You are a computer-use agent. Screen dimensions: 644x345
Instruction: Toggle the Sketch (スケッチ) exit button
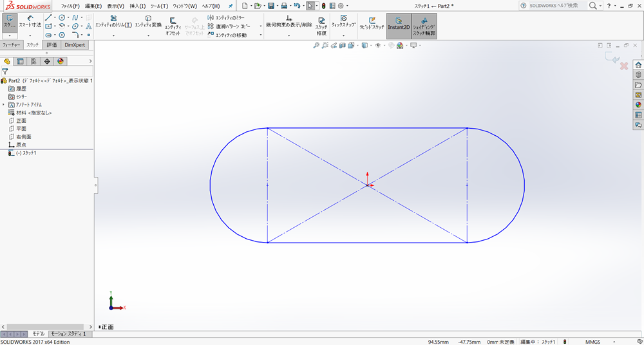click(10, 23)
